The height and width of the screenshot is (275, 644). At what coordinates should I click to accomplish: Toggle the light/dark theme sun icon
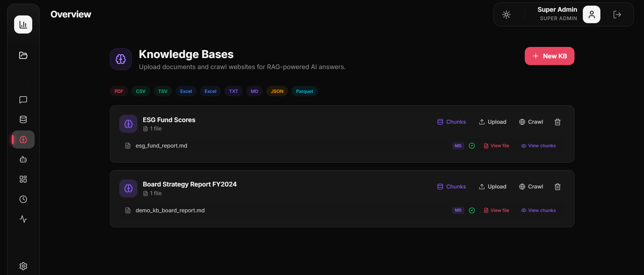(506, 14)
